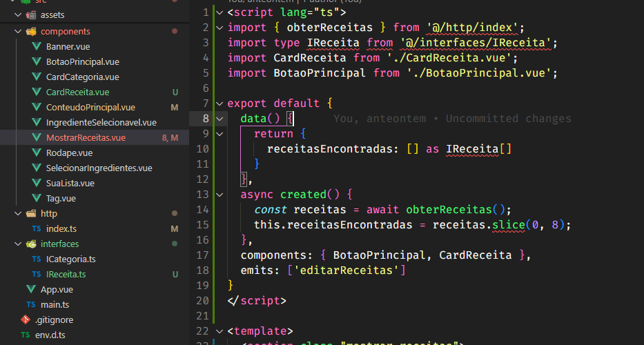
Task: Click the Vue icon of SuaLista.vue
Action: (x=37, y=183)
